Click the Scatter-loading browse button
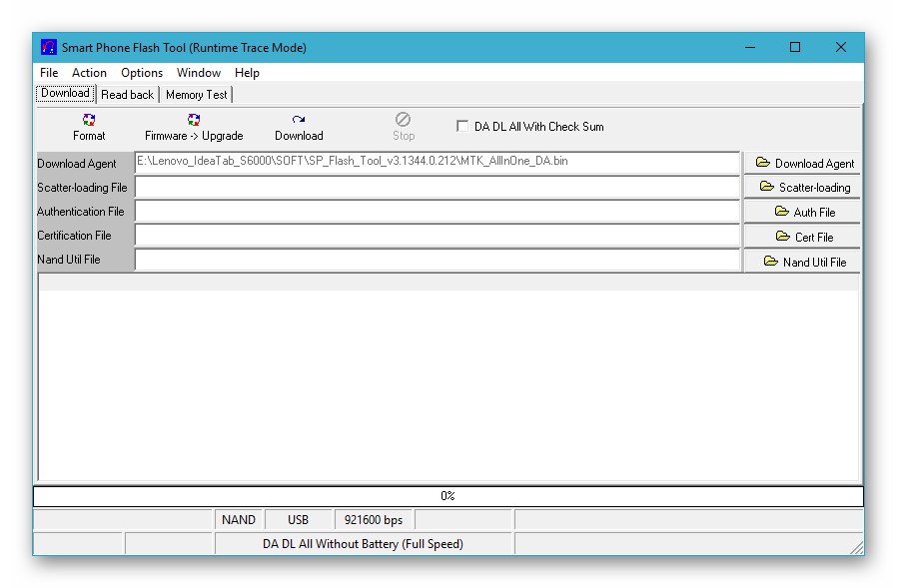The width and height of the screenshot is (897, 588). coord(802,187)
